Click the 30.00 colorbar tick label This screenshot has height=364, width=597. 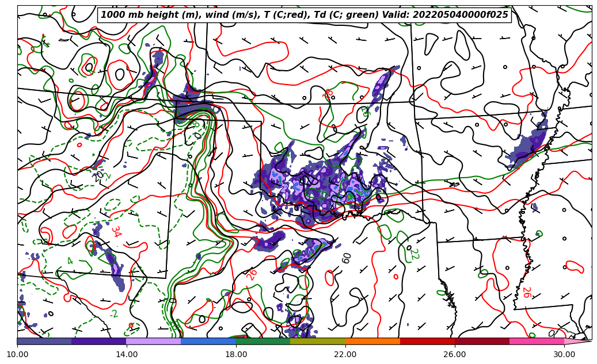(x=564, y=354)
